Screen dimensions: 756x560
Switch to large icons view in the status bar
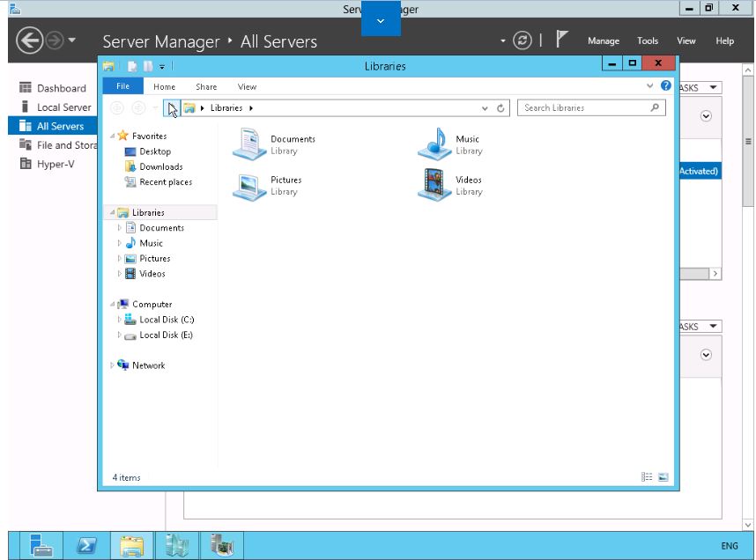[663, 476]
